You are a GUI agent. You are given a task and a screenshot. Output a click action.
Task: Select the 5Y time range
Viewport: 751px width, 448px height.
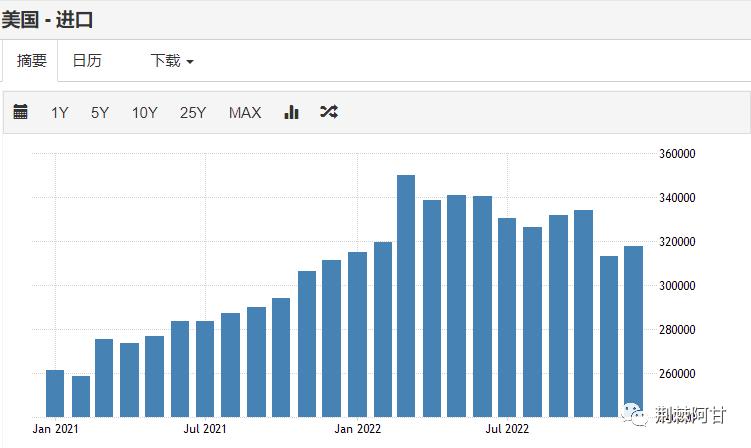[x=100, y=112]
